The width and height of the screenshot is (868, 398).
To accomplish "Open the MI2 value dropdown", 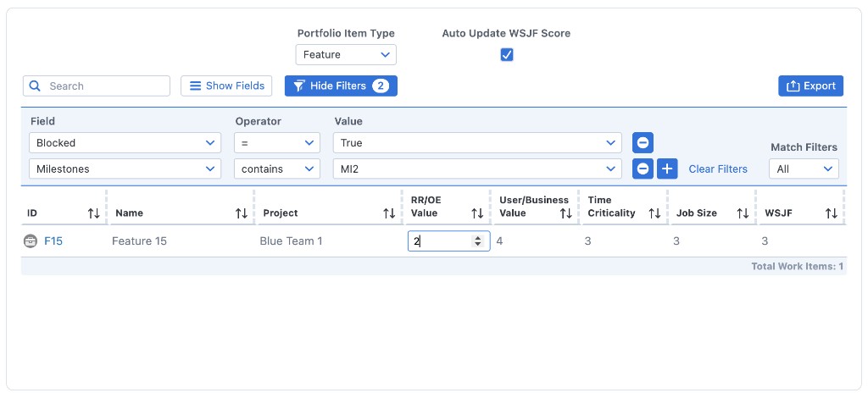I will 477,169.
